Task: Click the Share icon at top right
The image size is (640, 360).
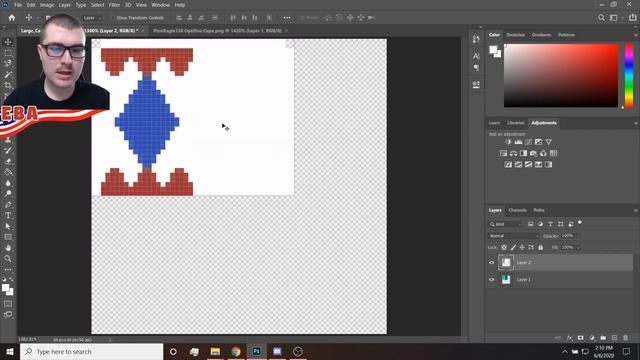Action: (632, 18)
